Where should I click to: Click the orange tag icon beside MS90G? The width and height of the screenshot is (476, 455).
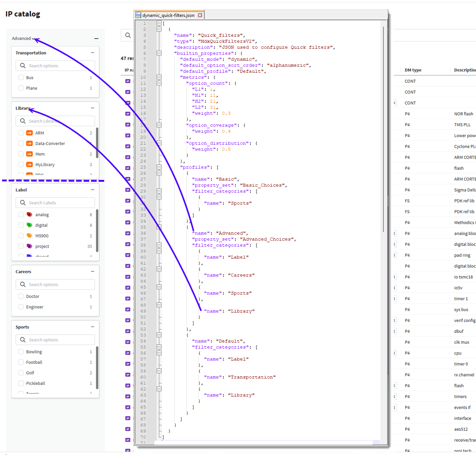point(29,235)
